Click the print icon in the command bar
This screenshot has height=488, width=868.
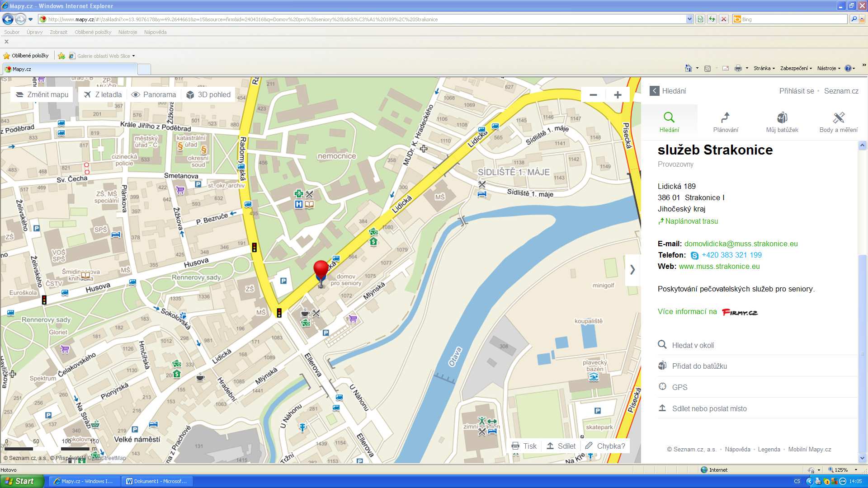pos(738,68)
